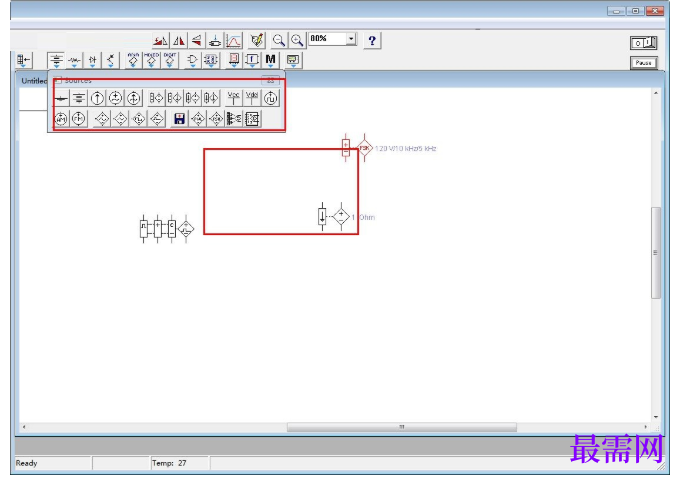Open the Digital ICs parts bin
The width and height of the screenshot is (682, 480).
(x=170, y=60)
